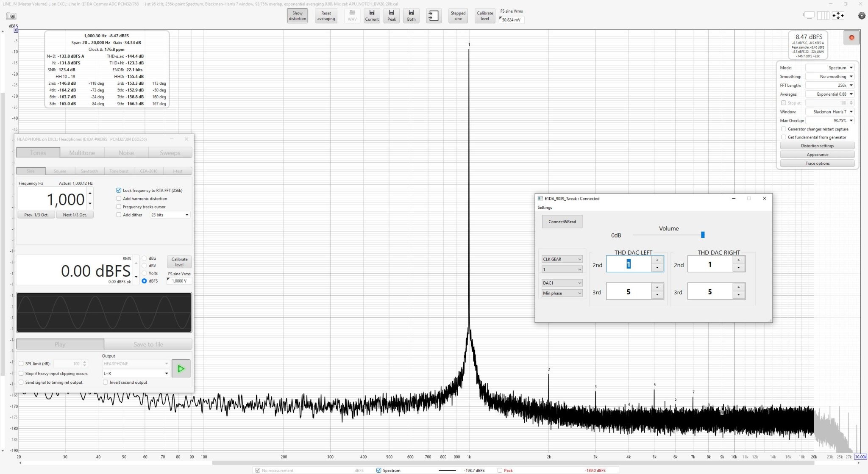Increase THD DAC RIGHT 2nd value
Viewport: 868px width, 474px height.
click(x=738, y=260)
